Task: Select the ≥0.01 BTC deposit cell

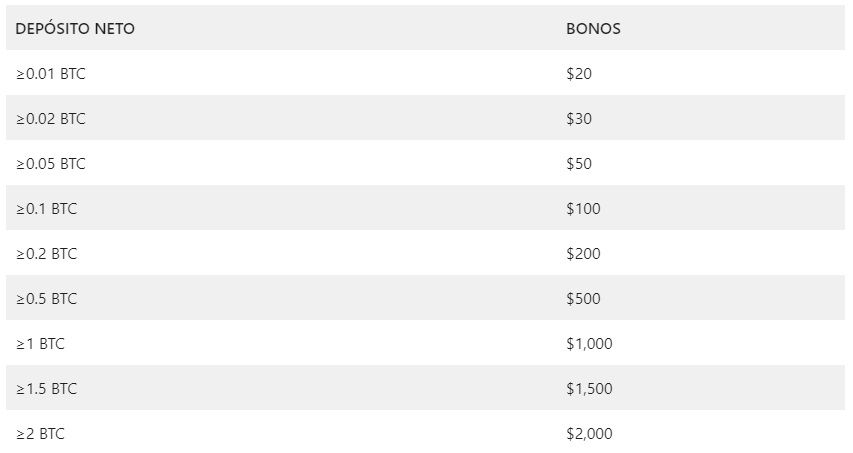Action: [x=51, y=73]
